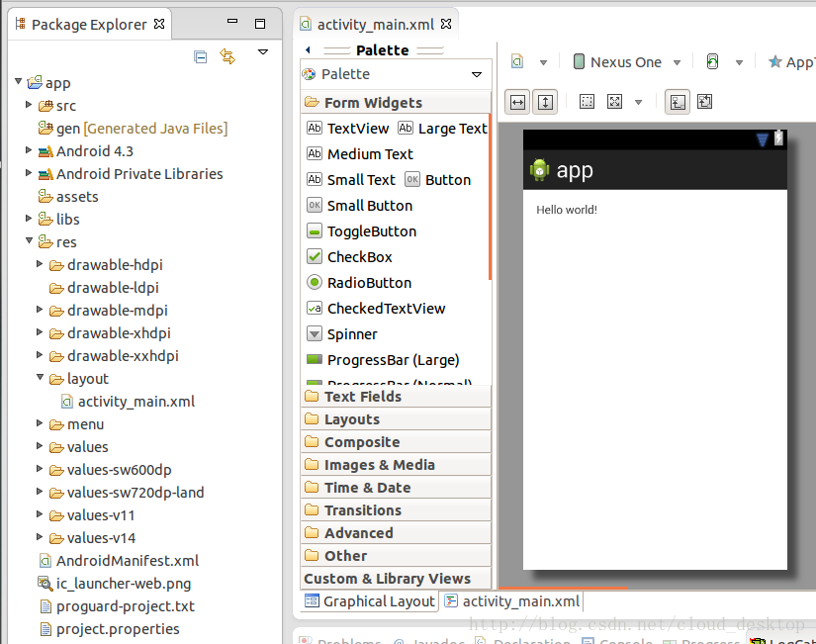Pick the Medium Text widget
This screenshot has height=644, width=816.
(x=360, y=154)
